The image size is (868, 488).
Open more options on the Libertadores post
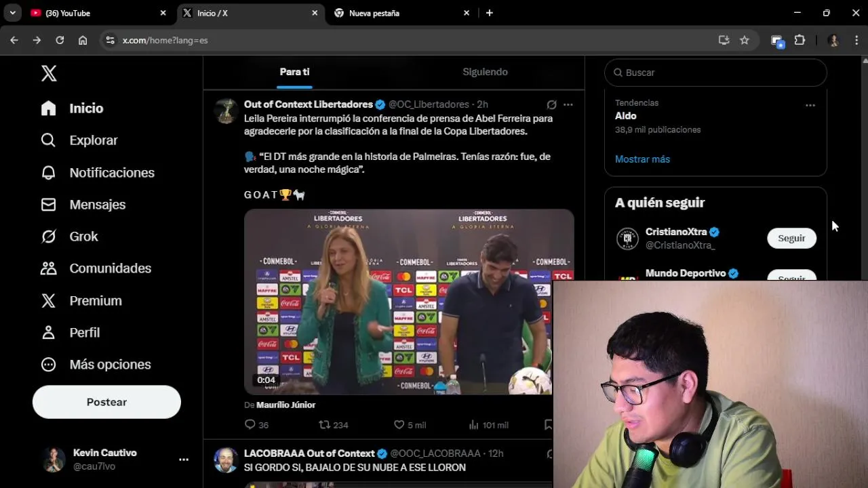[x=568, y=104]
